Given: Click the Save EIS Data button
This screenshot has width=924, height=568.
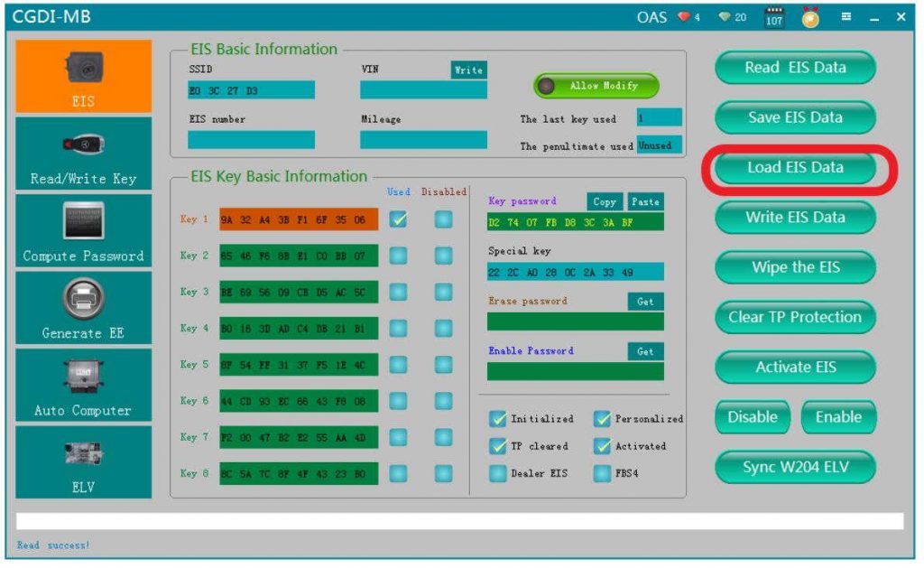Looking at the screenshot, I should point(796,117).
